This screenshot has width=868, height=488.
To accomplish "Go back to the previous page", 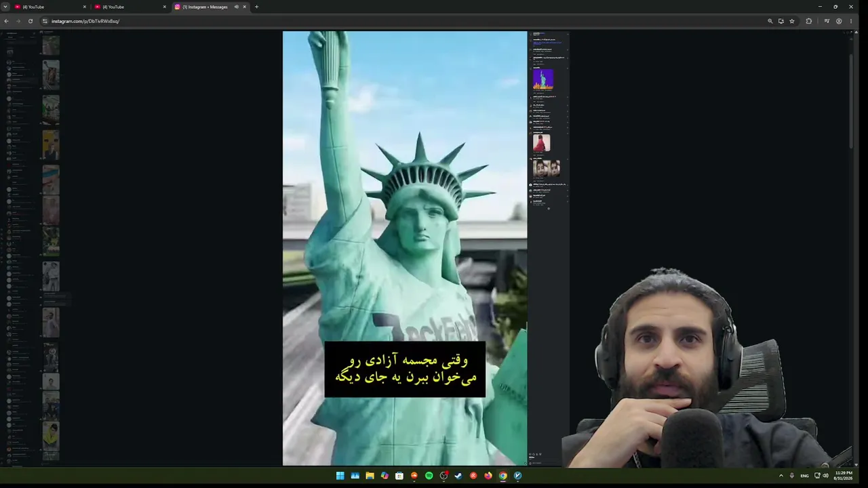I will pyautogui.click(x=6, y=21).
